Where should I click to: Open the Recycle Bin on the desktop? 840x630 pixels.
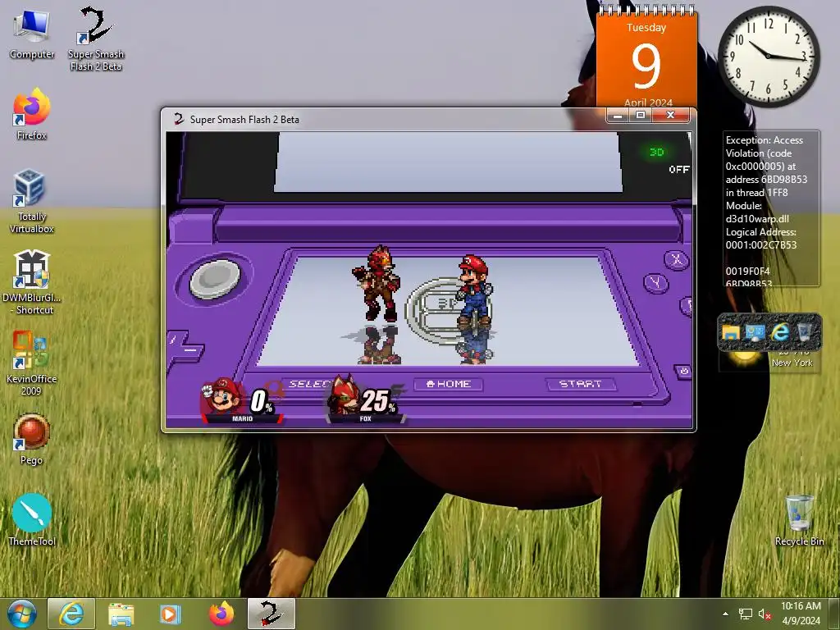click(799, 519)
